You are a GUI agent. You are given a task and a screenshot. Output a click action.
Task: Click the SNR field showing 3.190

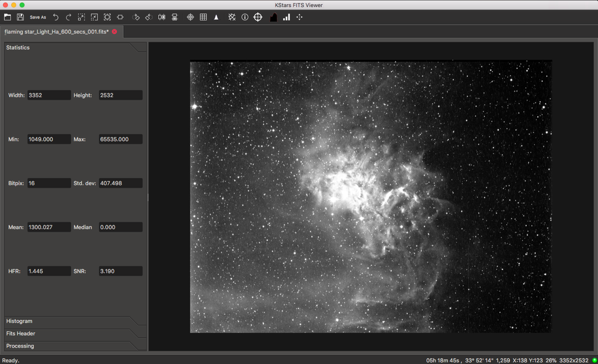pos(120,271)
